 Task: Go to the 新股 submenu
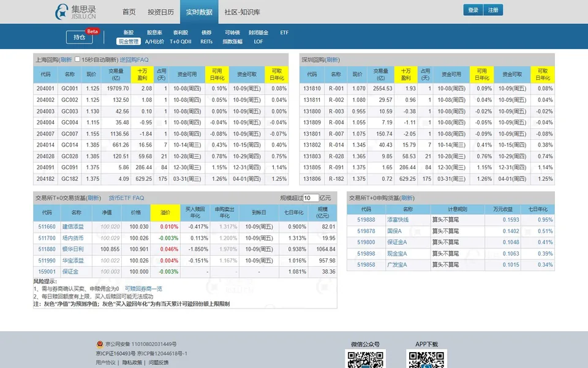point(129,33)
